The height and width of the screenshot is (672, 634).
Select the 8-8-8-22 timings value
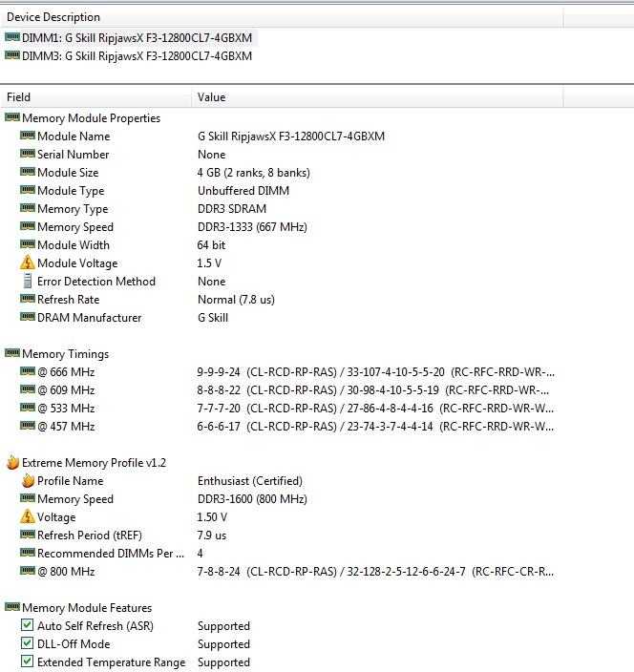click(x=373, y=390)
